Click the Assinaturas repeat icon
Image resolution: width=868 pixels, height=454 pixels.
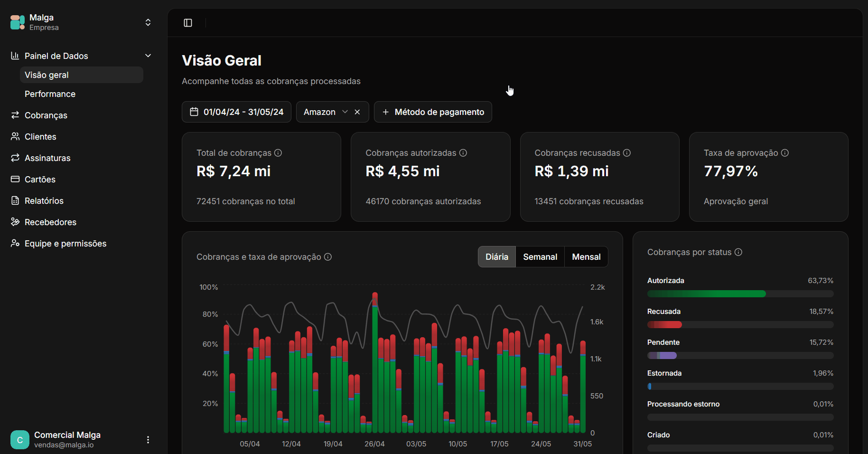point(15,158)
